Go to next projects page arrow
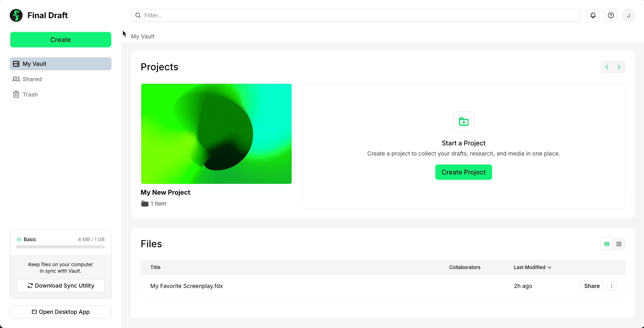Viewport: 644px width, 328px height. tap(619, 67)
